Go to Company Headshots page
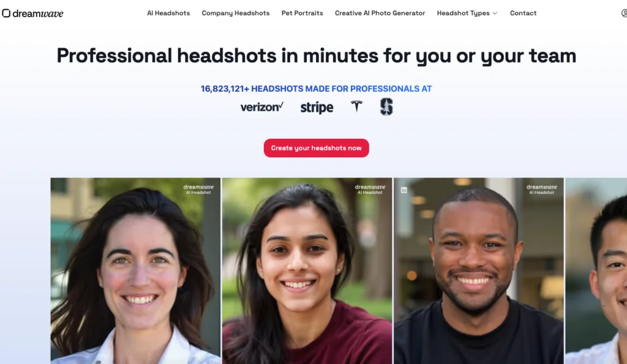The height and width of the screenshot is (364, 627). point(236,13)
